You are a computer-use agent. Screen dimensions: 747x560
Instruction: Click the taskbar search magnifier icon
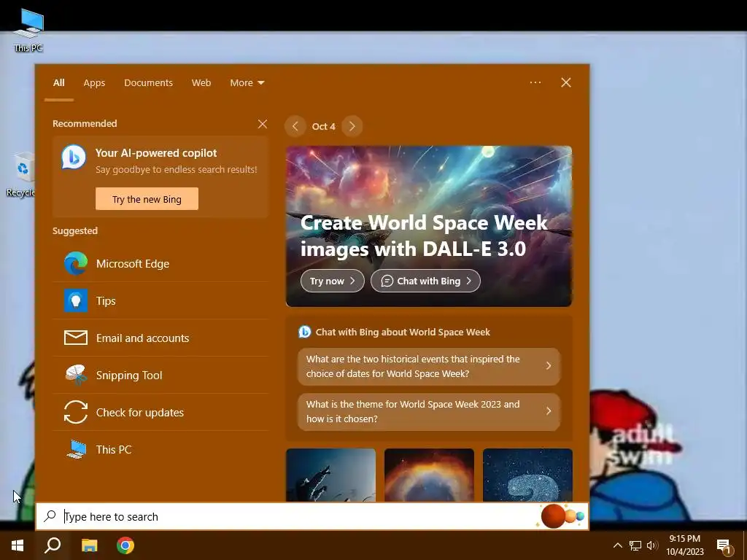(x=53, y=545)
